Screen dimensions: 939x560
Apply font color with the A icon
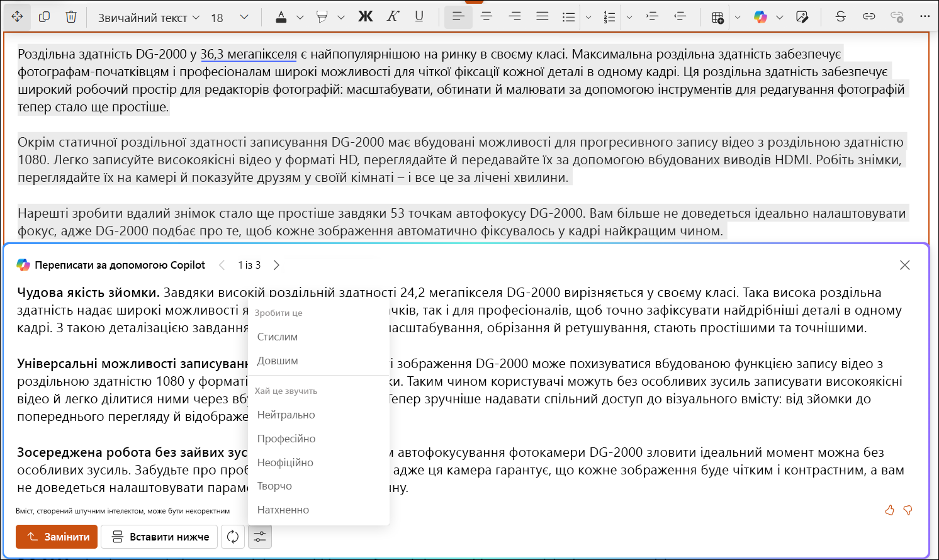281,18
